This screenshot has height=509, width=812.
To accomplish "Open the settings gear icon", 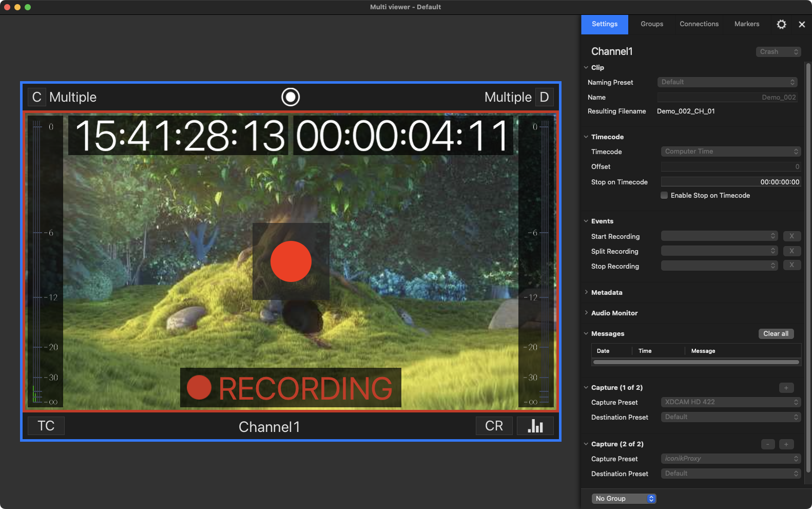I will (x=781, y=24).
